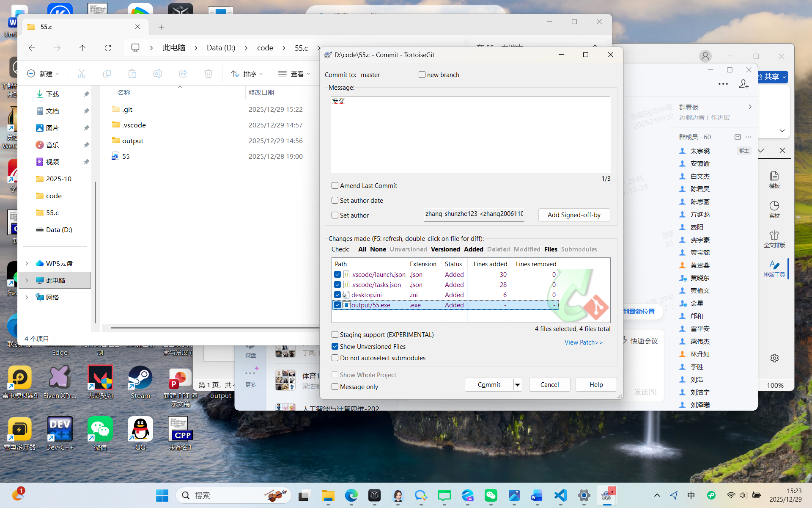
Task: Enable the Amend Last Commit checkbox
Action: (335, 185)
